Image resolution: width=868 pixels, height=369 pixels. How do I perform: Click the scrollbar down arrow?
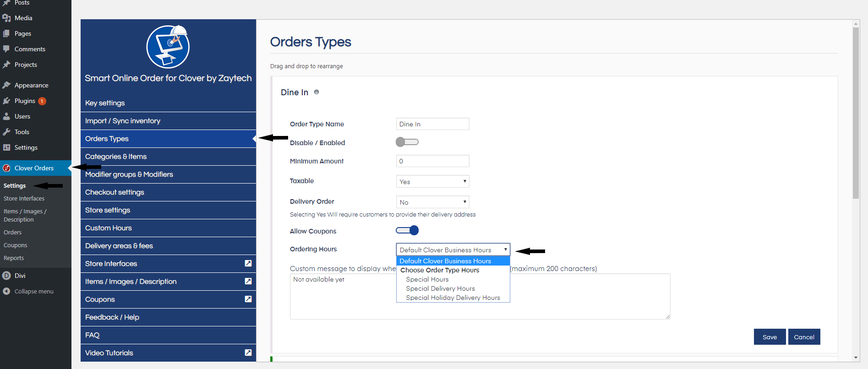[856, 358]
